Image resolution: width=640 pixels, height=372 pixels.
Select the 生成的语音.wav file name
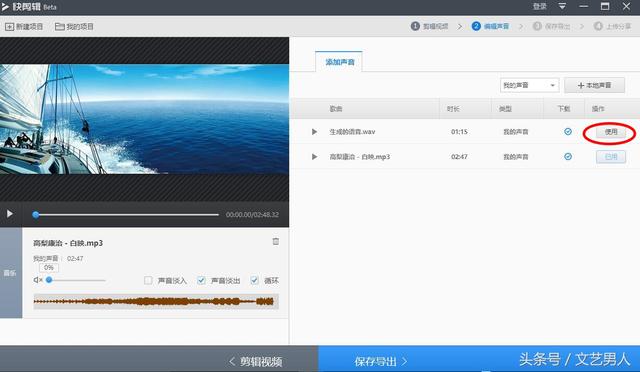(x=352, y=132)
